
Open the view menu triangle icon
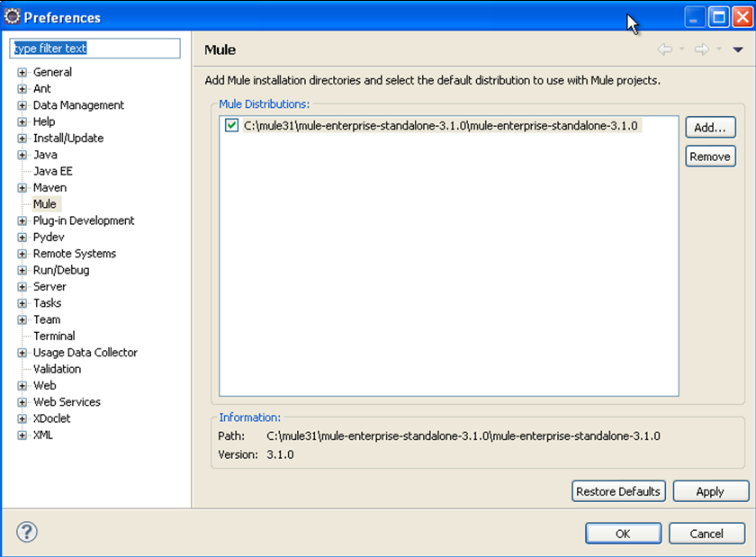(x=737, y=49)
